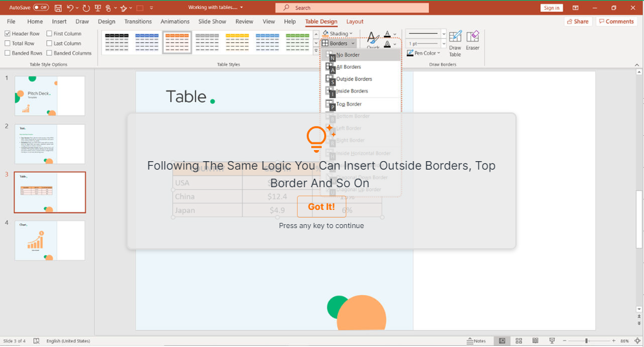This screenshot has height=347, width=644.
Task: Click the Search field in title bar
Action: [x=352, y=8]
